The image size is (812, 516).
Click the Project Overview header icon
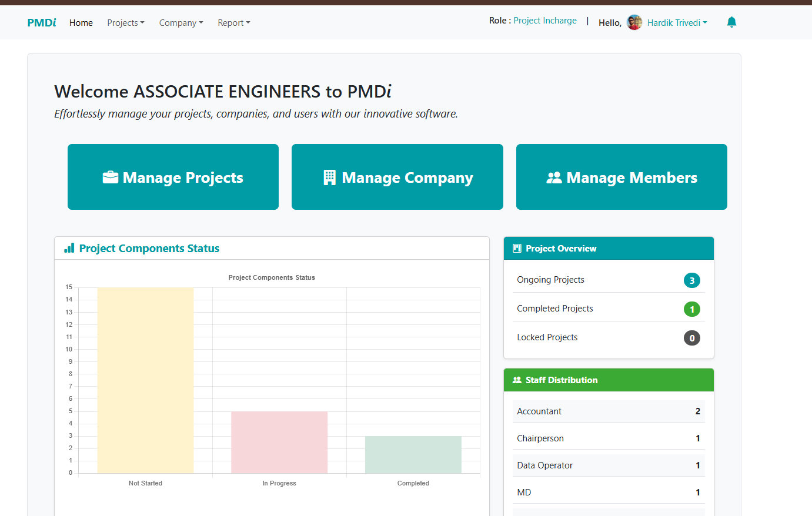tap(517, 248)
